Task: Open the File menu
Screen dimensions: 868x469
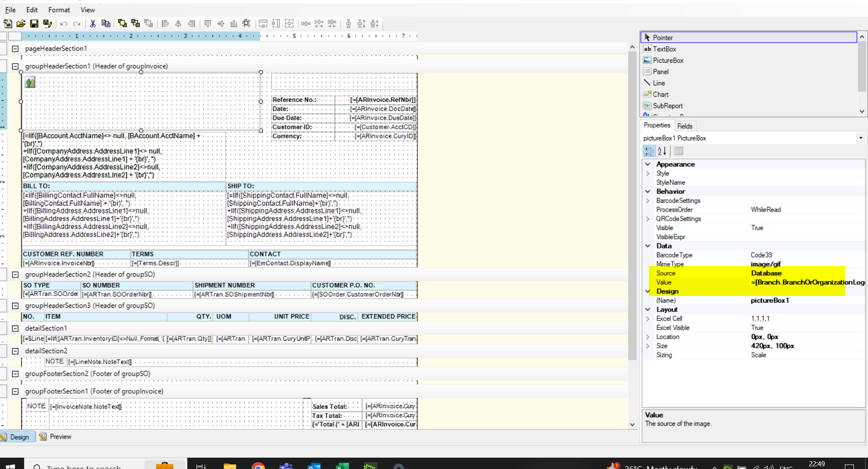Action: click(x=10, y=10)
